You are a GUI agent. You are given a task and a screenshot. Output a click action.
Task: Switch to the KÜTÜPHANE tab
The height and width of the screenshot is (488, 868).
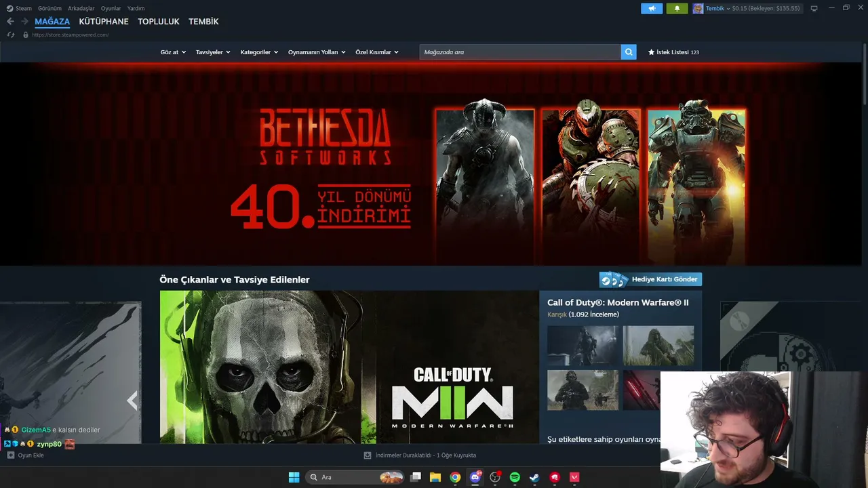click(x=104, y=22)
